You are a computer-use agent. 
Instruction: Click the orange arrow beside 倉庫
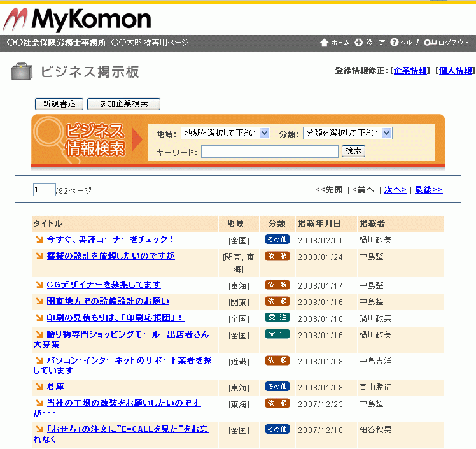(x=39, y=387)
